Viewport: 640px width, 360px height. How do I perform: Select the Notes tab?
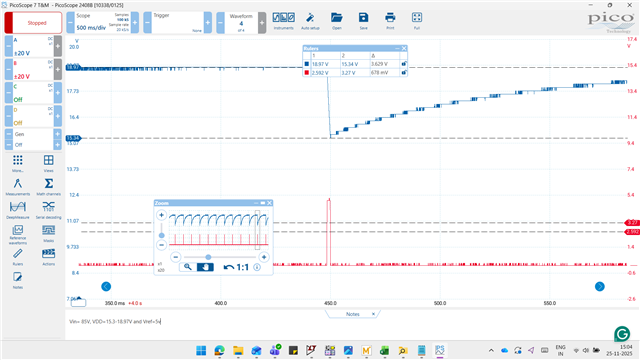pyautogui.click(x=353, y=314)
